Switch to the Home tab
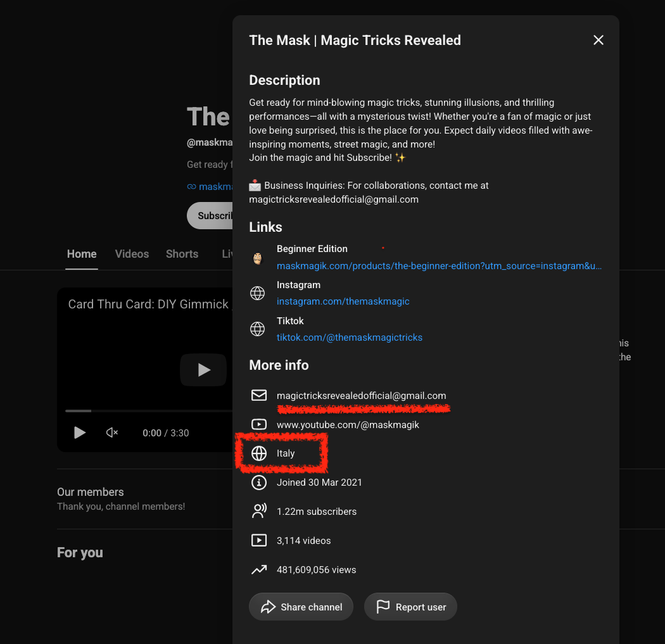This screenshot has height=644, width=665. point(82,254)
